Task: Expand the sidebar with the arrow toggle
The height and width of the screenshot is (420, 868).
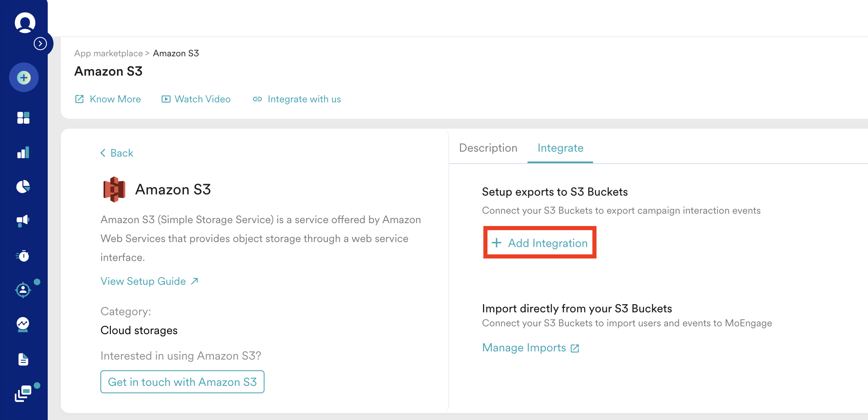Action: click(x=40, y=44)
